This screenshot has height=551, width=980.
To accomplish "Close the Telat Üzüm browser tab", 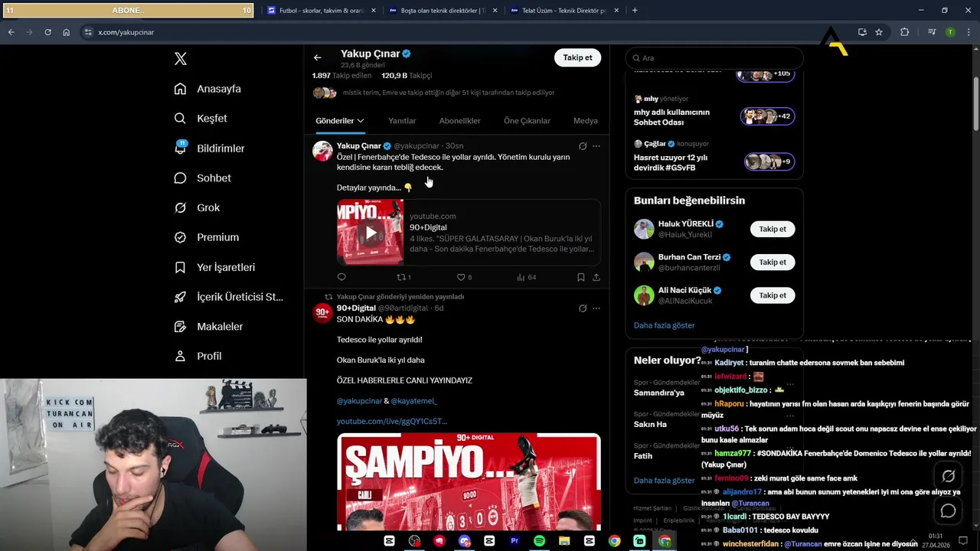I will (617, 11).
